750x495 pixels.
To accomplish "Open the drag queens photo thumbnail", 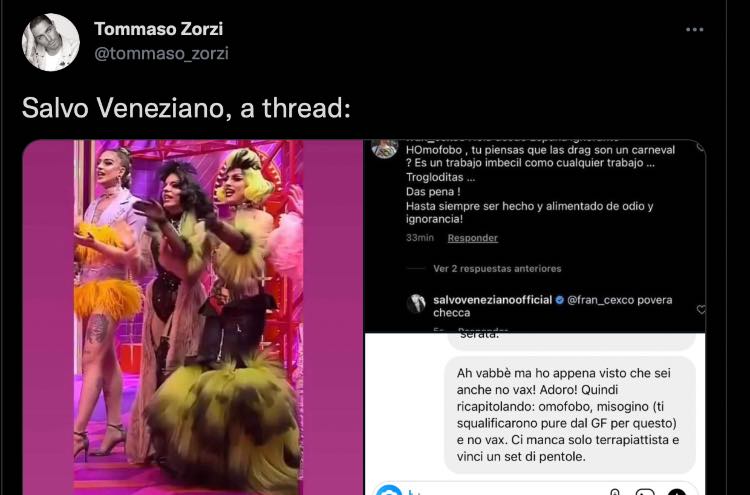I will pyautogui.click(x=193, y=317).
